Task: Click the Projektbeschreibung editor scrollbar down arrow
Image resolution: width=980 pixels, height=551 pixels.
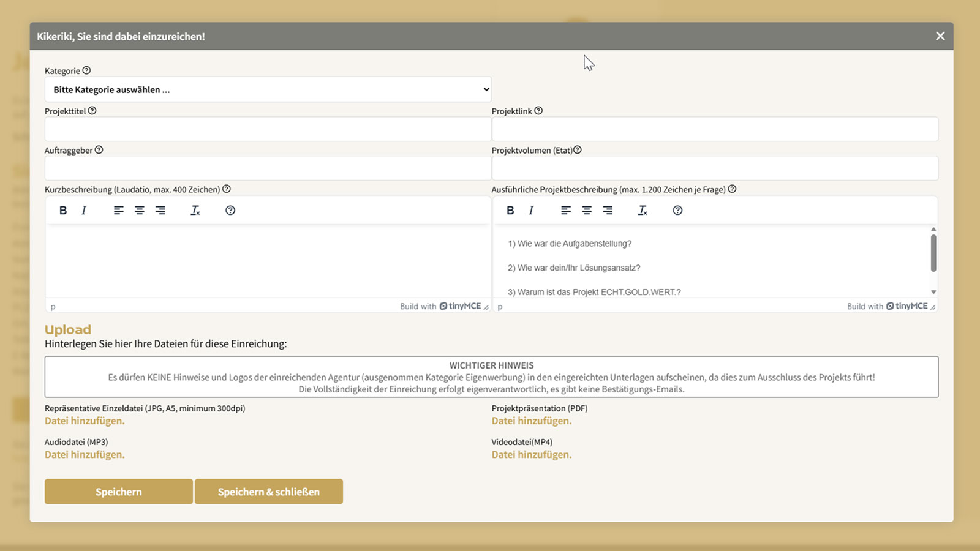Action: pos(933,292)
